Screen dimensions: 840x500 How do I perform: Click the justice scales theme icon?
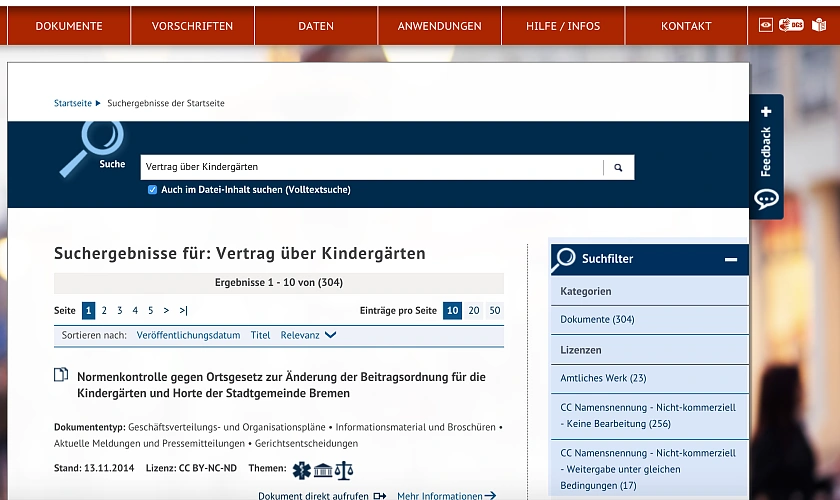tap(344, 471)
